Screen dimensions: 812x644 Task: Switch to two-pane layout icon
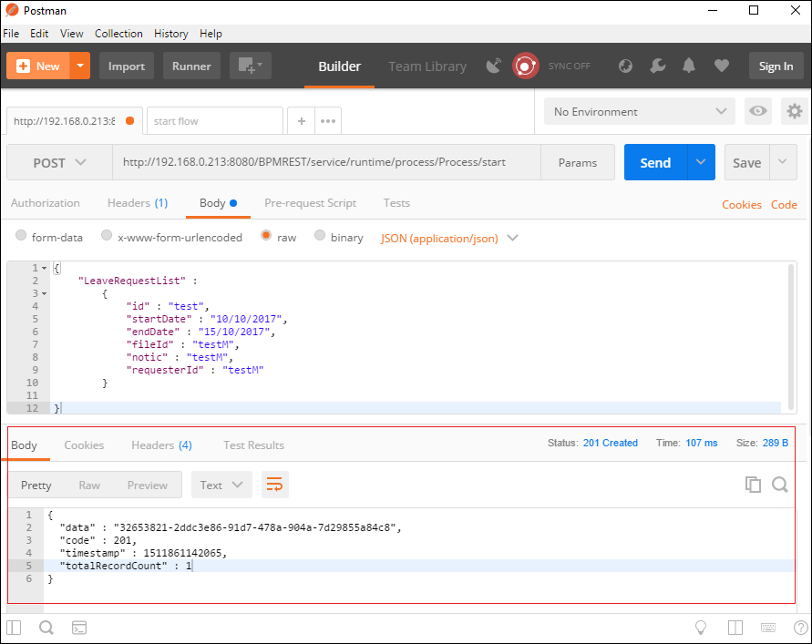pyautogui.click(x=735, y=628)
